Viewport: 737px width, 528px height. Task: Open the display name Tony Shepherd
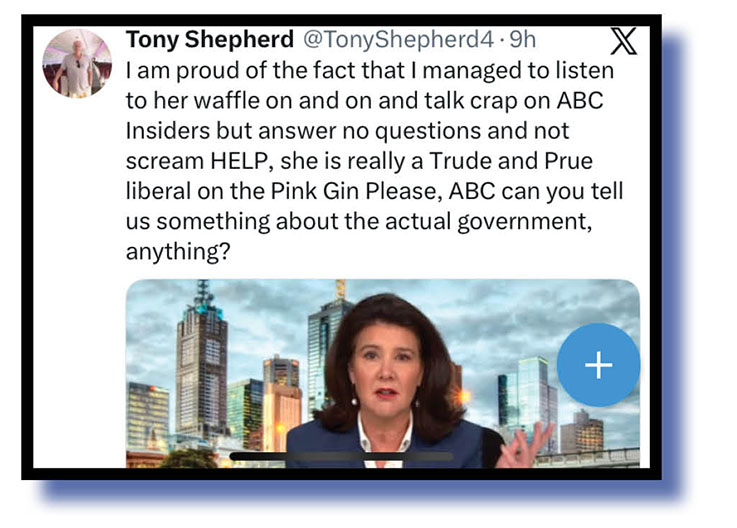pos(210,39)
